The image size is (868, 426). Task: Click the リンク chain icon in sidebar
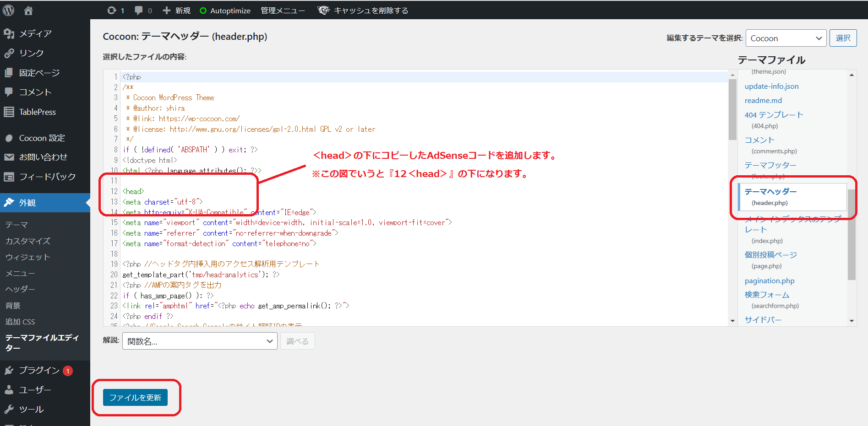(x=9, y=53)
